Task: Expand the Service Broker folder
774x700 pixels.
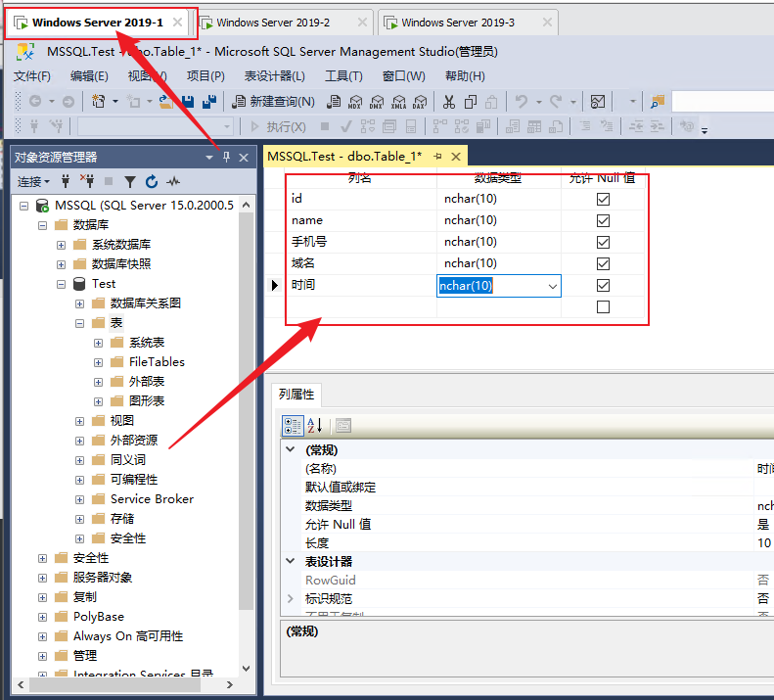Action: (79, 499)
